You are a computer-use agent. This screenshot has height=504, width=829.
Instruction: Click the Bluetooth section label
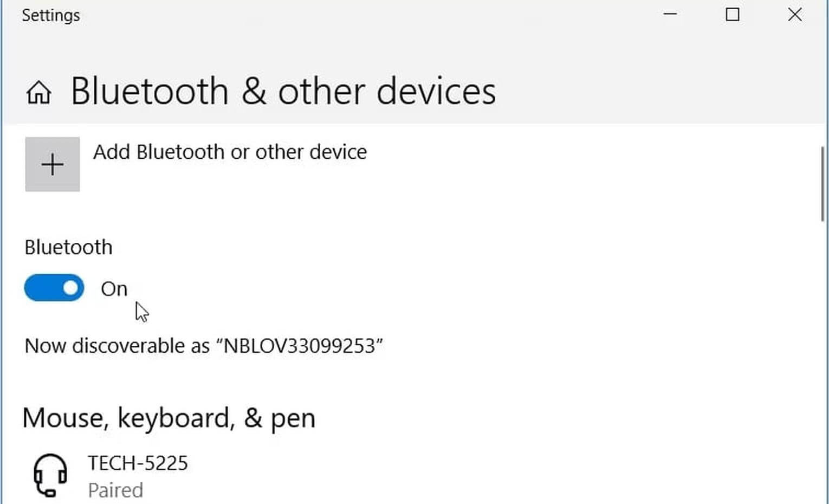click(68, 247)
